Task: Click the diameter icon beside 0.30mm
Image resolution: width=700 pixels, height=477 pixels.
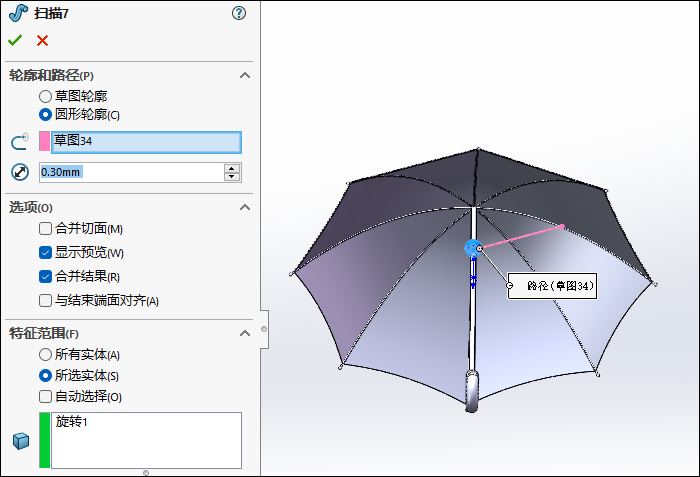Action: (x=20, y=172)
